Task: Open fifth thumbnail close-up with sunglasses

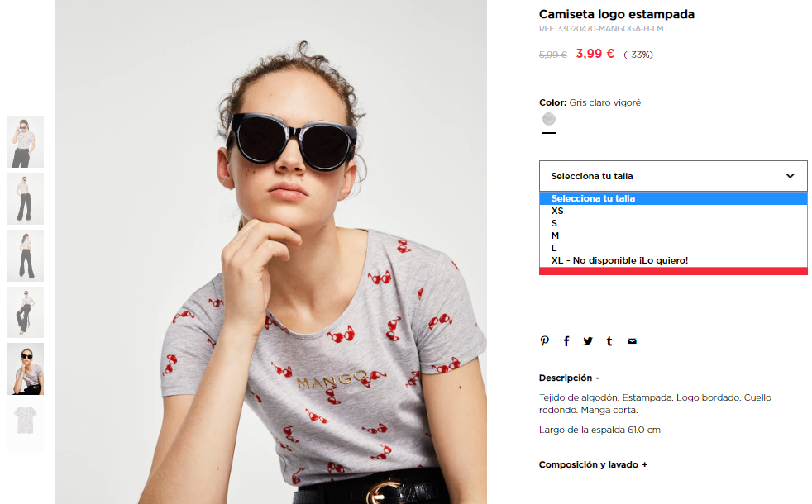Action: pos(25,369)
